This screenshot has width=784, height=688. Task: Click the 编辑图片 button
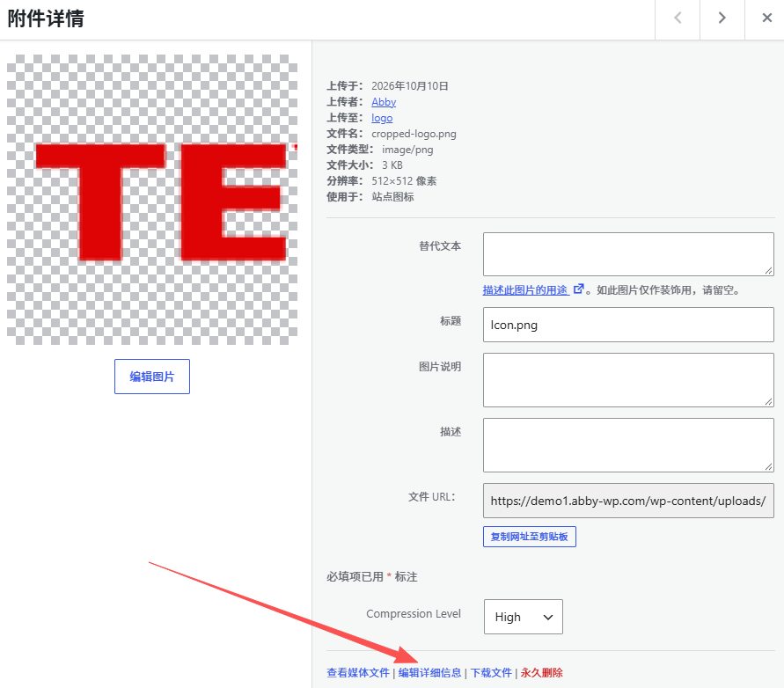pyautogui.click(x=152, y=377)
